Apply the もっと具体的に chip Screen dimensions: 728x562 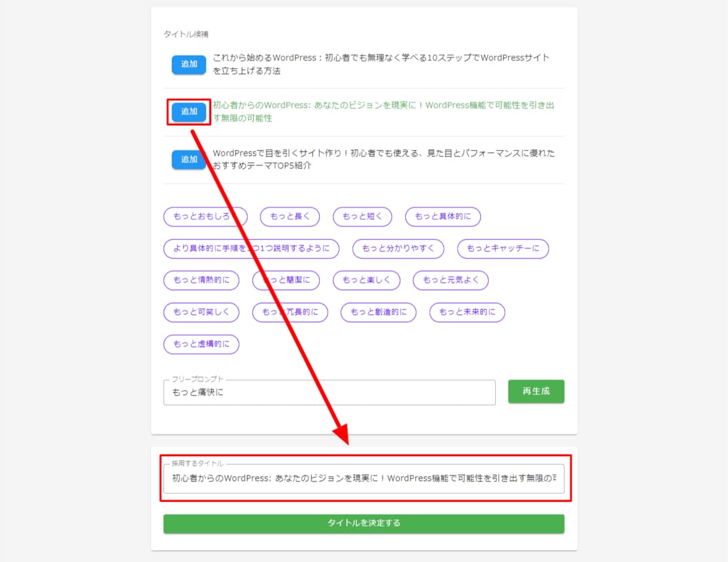pyautogui.click(x=443, y=216)
